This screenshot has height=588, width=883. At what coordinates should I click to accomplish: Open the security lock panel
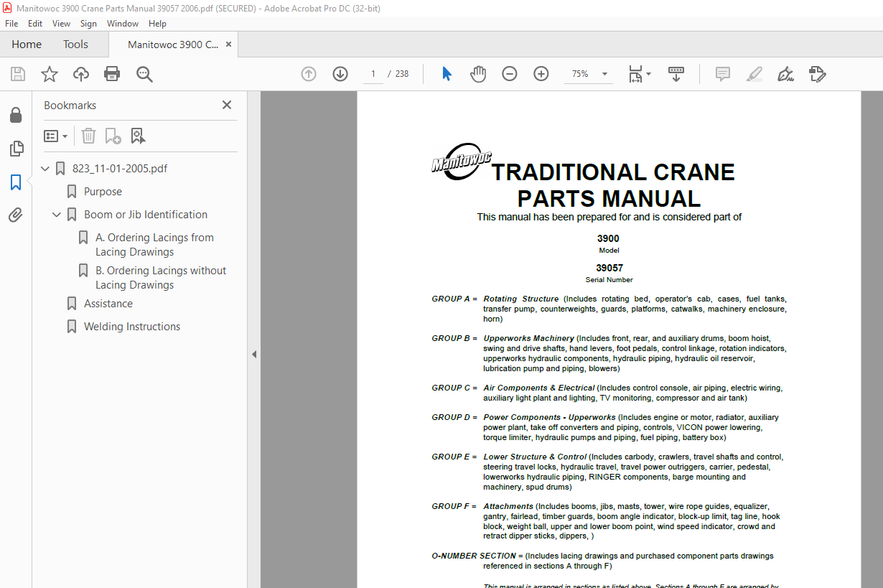pyautogui.click(x=16, y=116)
